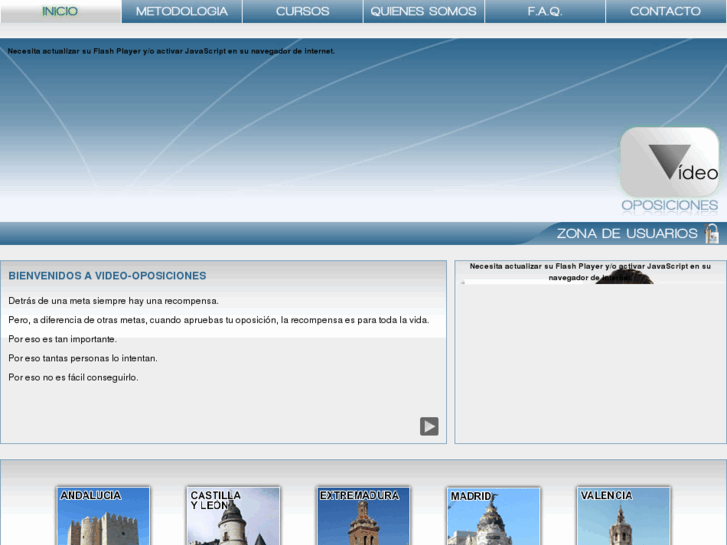Click text 'Detrás de una meta siempre hay una recompensa.'
This screenshot has width=727, height=545.
[x=114, y=301]
